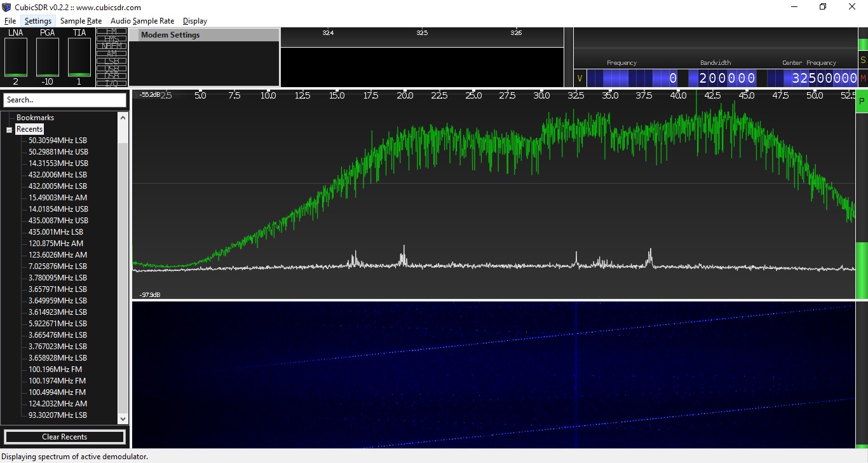Adjust the PGA gain slider

(x=48, y=57)
